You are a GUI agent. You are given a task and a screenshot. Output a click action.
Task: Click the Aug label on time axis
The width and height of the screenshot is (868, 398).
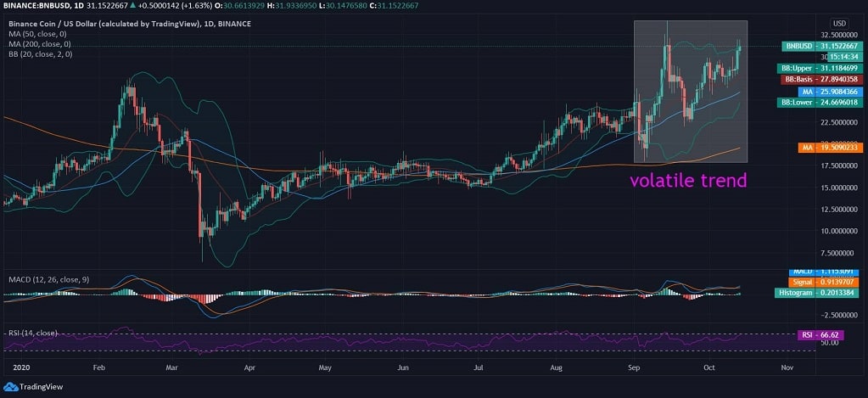(557, 367)
